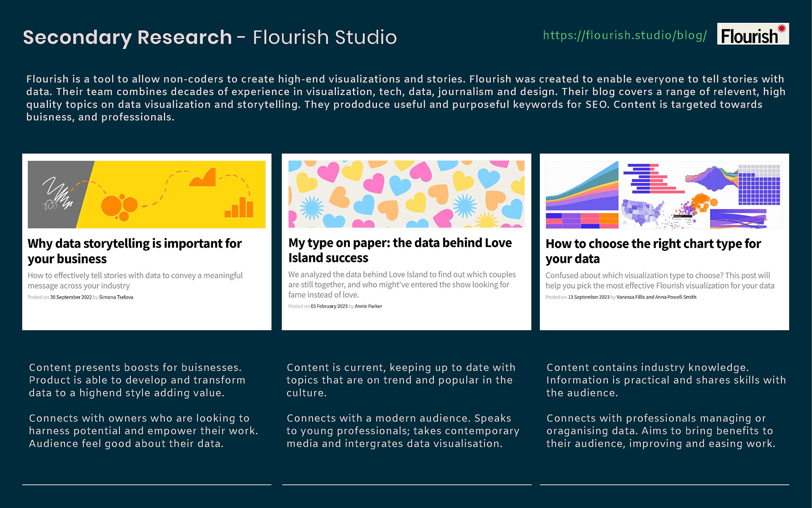Click the chart types collage thumbnail

(x=664, y=194)
